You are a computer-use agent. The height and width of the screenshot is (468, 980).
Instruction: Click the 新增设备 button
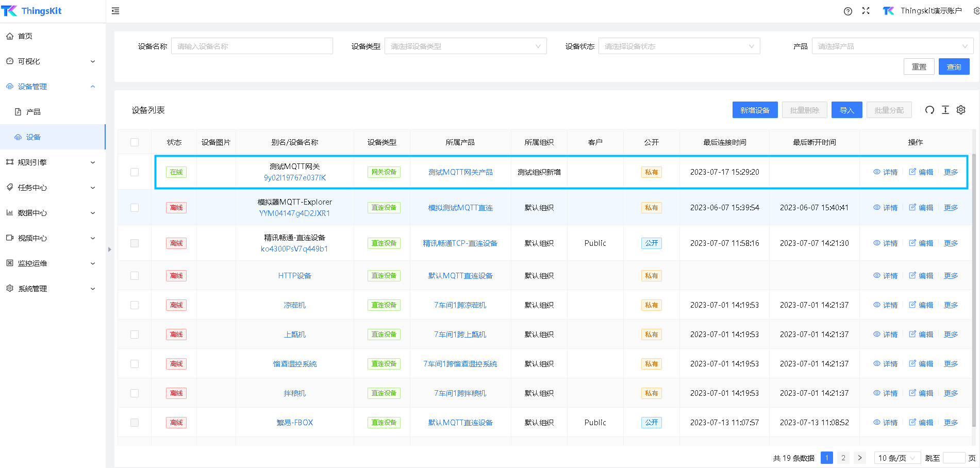[755, 110]
